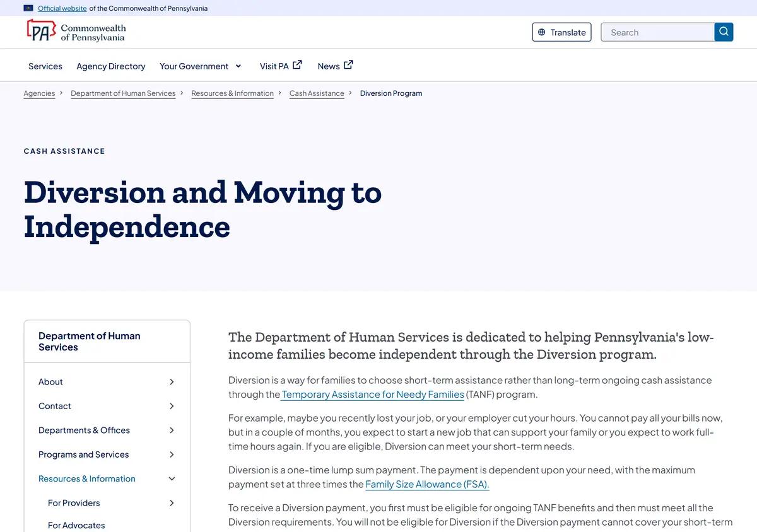Go to Agencies breadcrumb link
This screenshot has height=532, width=757.
39,93
